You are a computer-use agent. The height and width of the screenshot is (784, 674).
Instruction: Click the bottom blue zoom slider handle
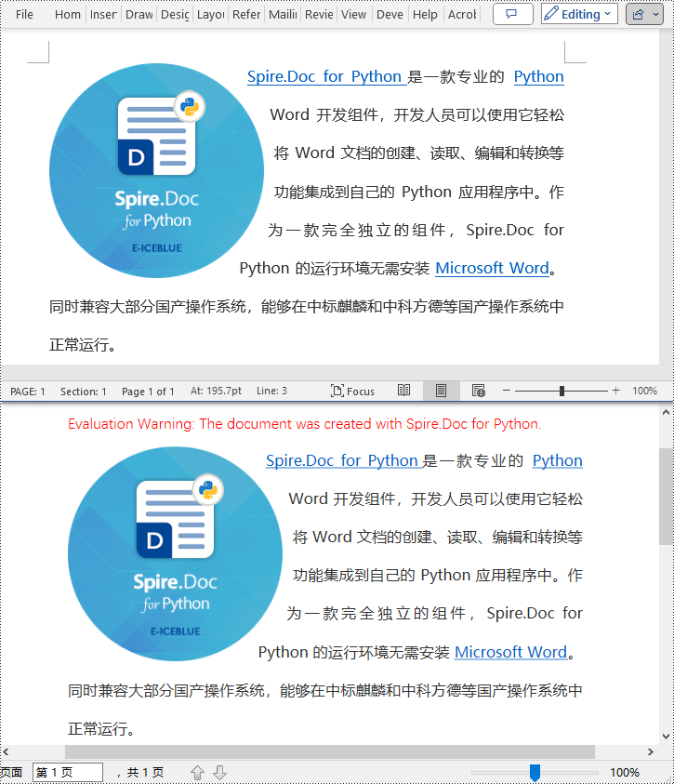[x=535, y=773]
